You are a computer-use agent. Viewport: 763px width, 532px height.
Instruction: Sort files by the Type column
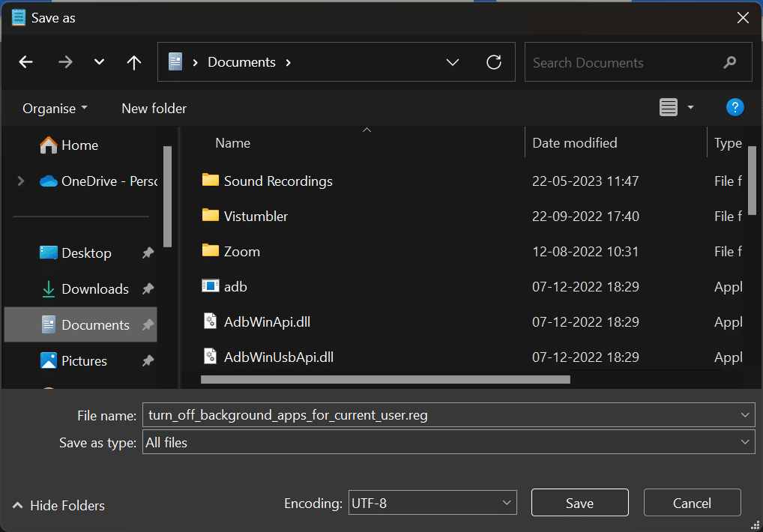click(x=728, y=143)
